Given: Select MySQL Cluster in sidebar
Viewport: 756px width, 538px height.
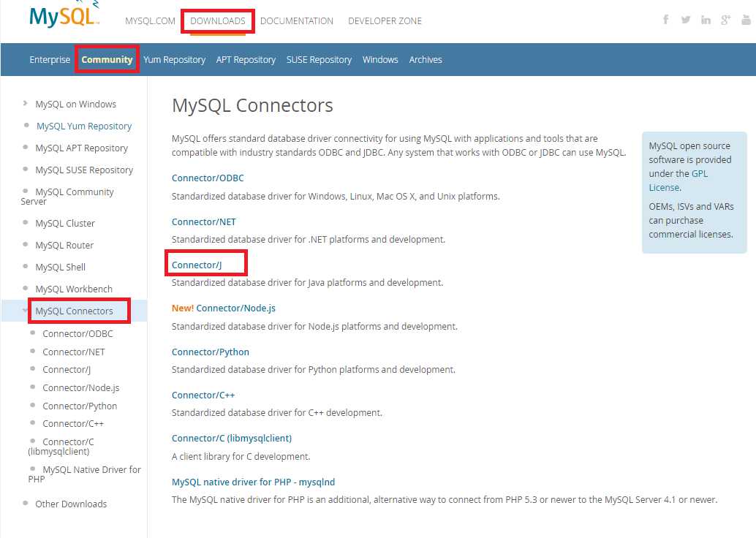Looking at the screenshot, I should pos(65,223).
